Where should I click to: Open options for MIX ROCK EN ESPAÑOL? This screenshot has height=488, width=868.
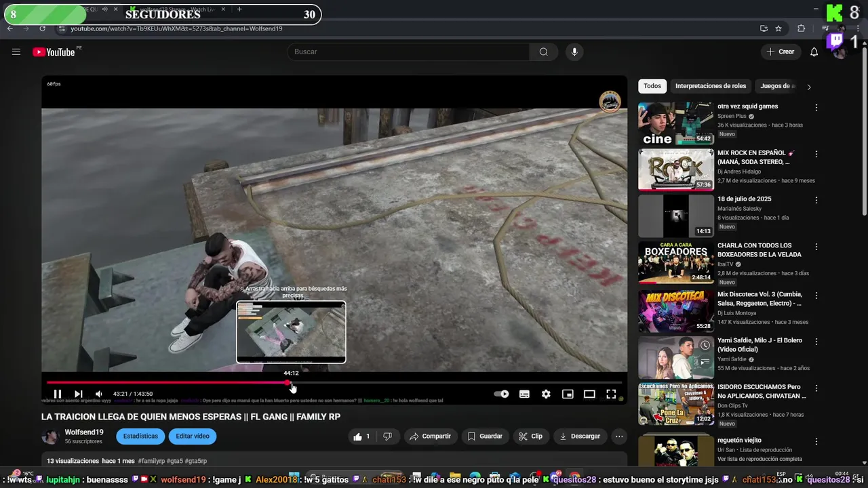816,155
